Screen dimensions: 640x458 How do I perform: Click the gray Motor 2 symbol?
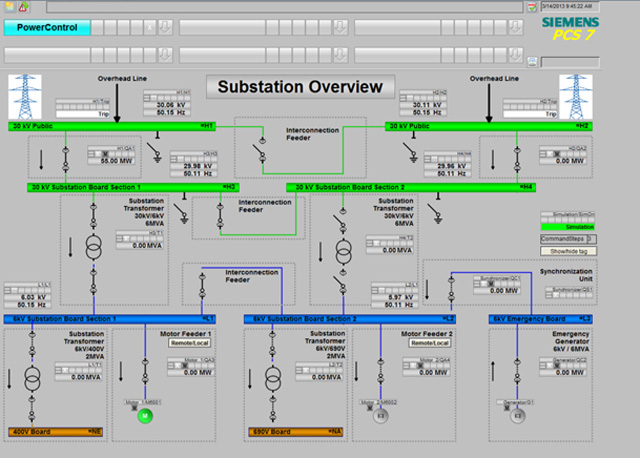(379, 416)
